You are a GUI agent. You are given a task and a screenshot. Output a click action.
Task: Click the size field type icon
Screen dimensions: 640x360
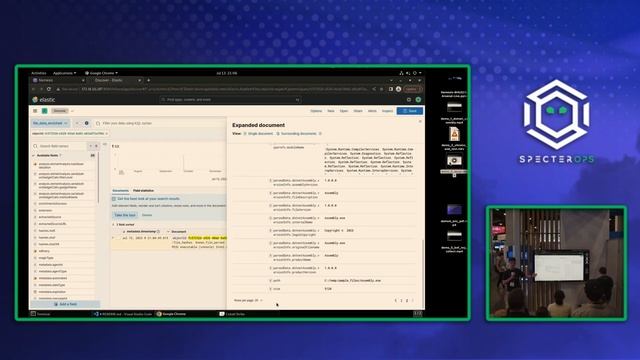270,289
